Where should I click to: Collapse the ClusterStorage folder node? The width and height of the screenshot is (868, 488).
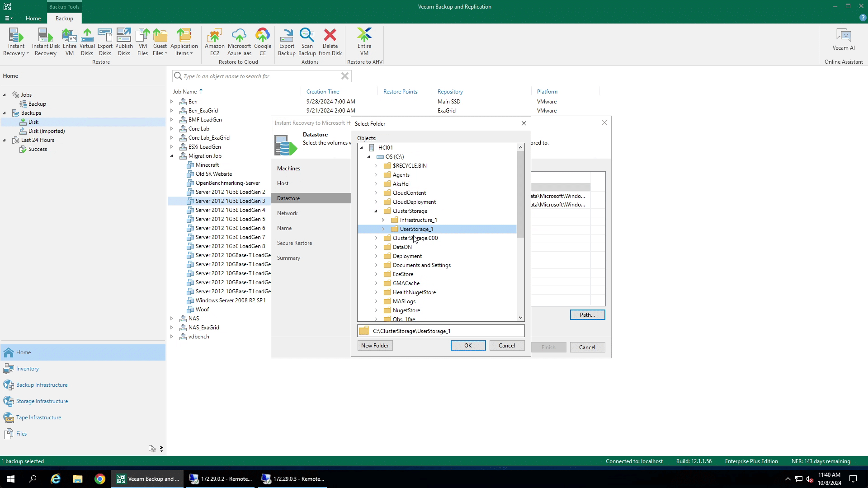click(376, 211)
